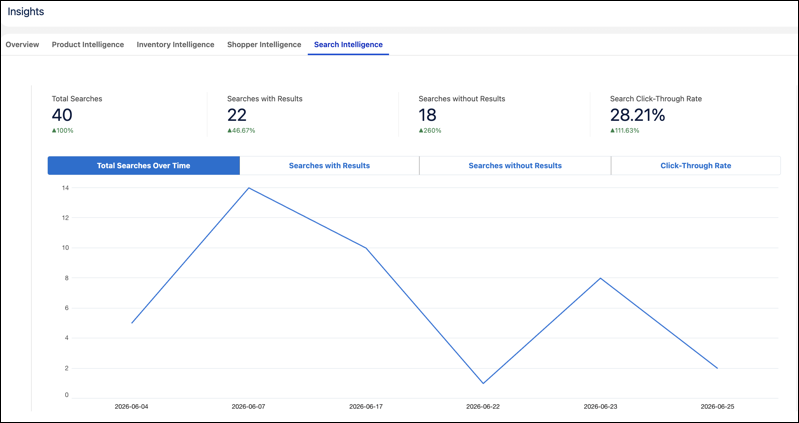Show the Searches with Results chart
Image resolution: width=799 pixels, height=423 pixels.
coord(329,166)
